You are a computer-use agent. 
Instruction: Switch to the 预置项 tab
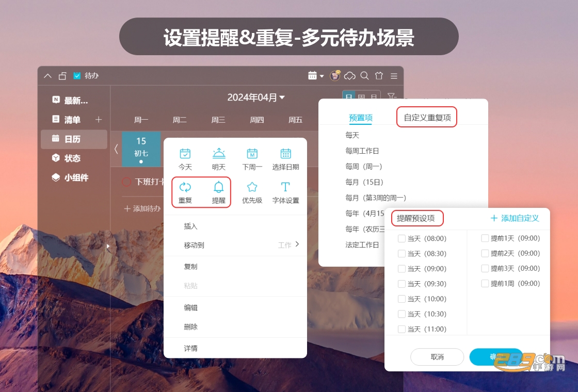pos(361,118)
